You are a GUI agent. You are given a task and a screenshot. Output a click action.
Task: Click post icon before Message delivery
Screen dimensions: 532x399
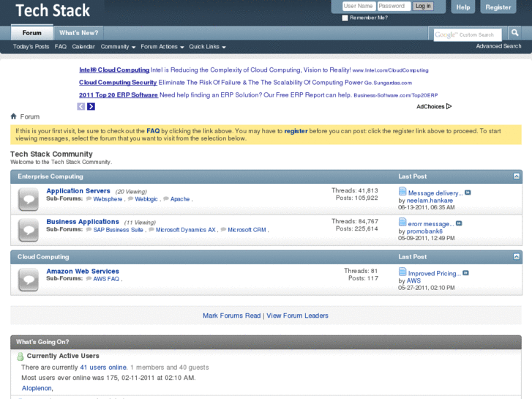click(x=402, y=192)
